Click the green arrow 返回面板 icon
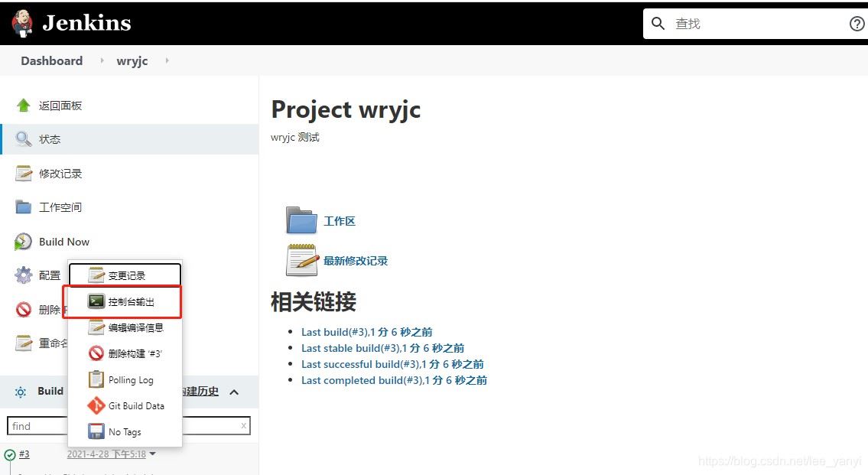The image size is (868, 475). (23, 106)
